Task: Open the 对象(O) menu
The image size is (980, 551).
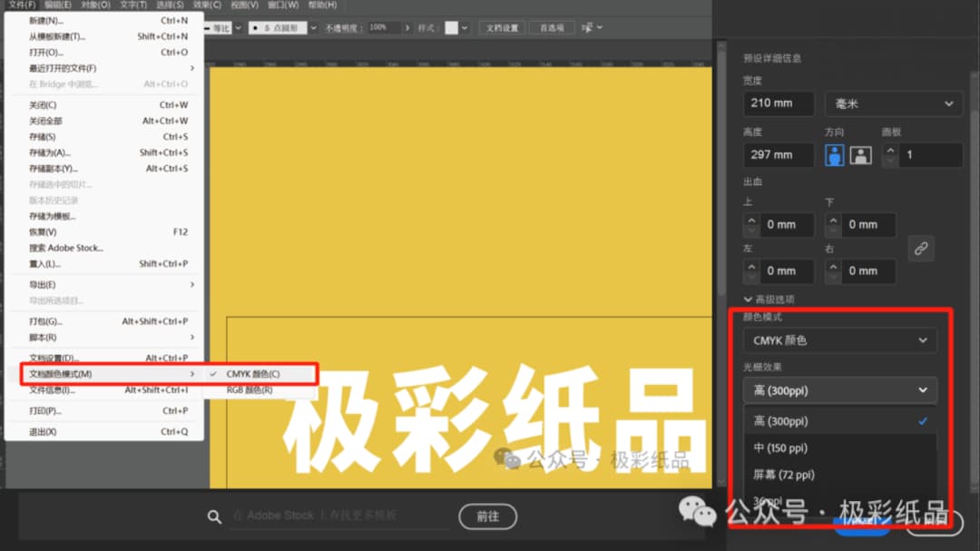Action: [95, 5]
